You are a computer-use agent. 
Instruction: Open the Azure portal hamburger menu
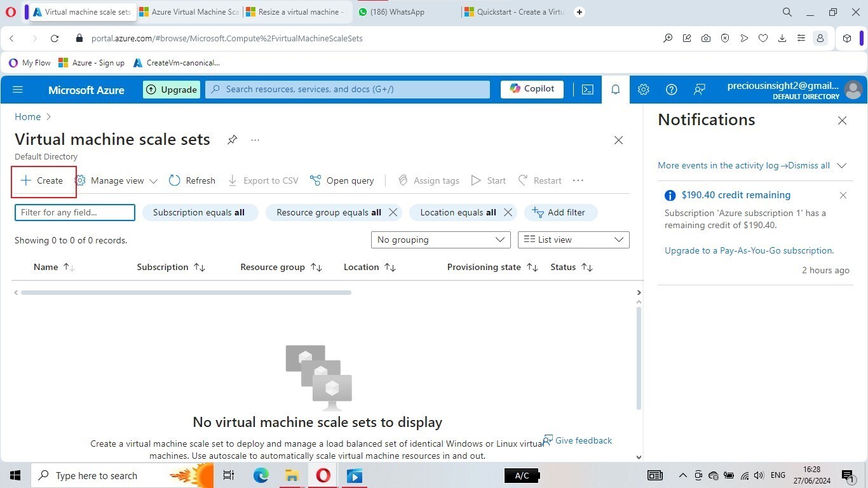18,90
